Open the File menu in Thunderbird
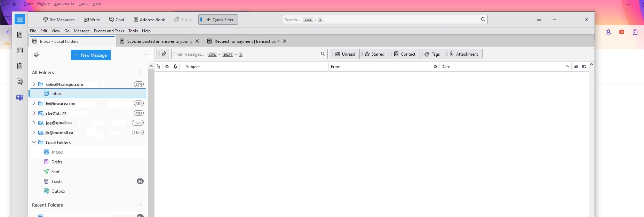This screenshot has width=644, height=217. (33, 31)
